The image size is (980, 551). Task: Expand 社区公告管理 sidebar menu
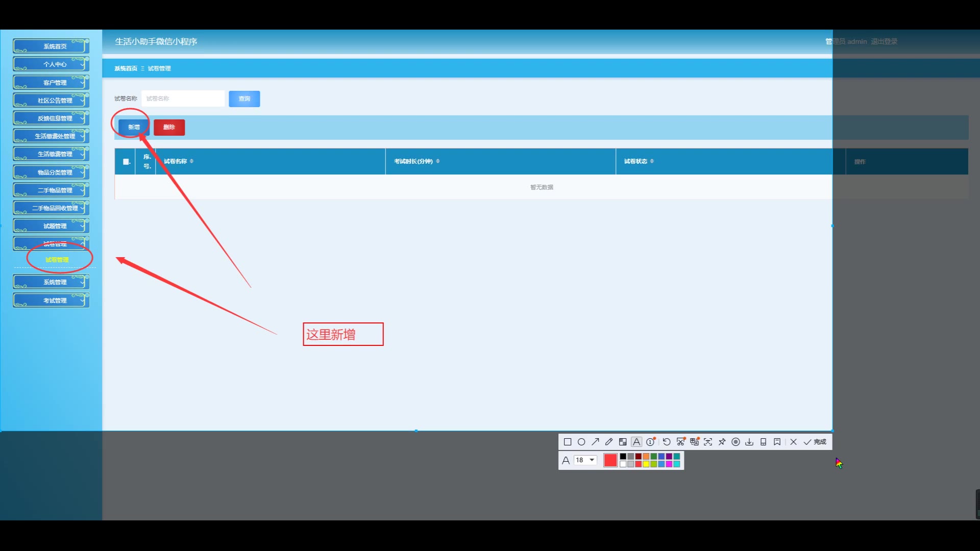(51, 101)
